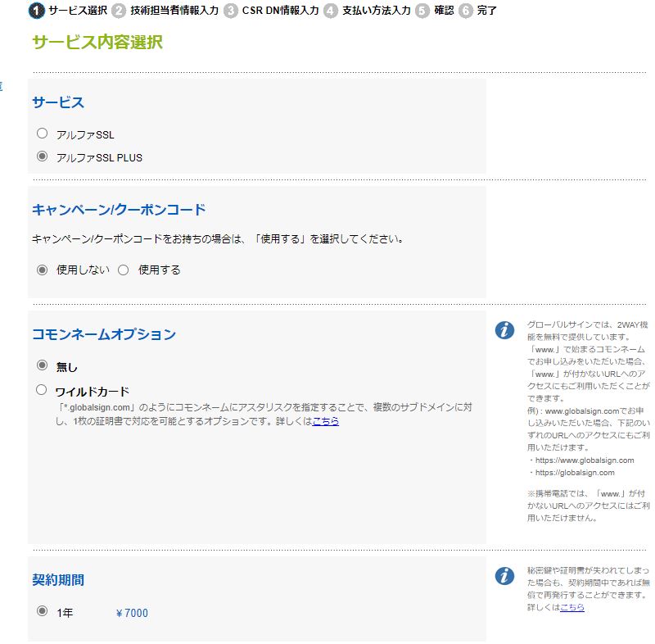Click step 5 circle 確認
Viewport: 655px width, 644px height.
tap(422, 11)
